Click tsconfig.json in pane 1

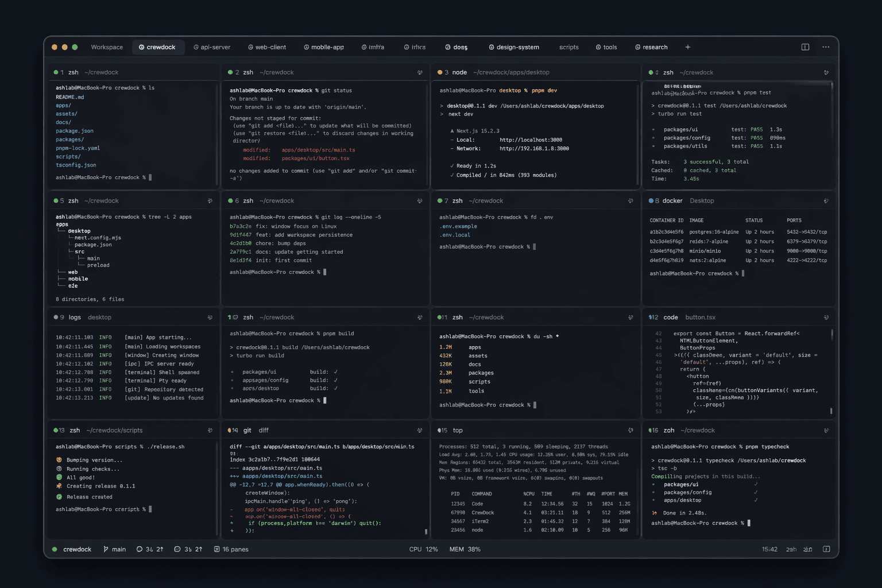pyautogui.click(x=76, y=165)
